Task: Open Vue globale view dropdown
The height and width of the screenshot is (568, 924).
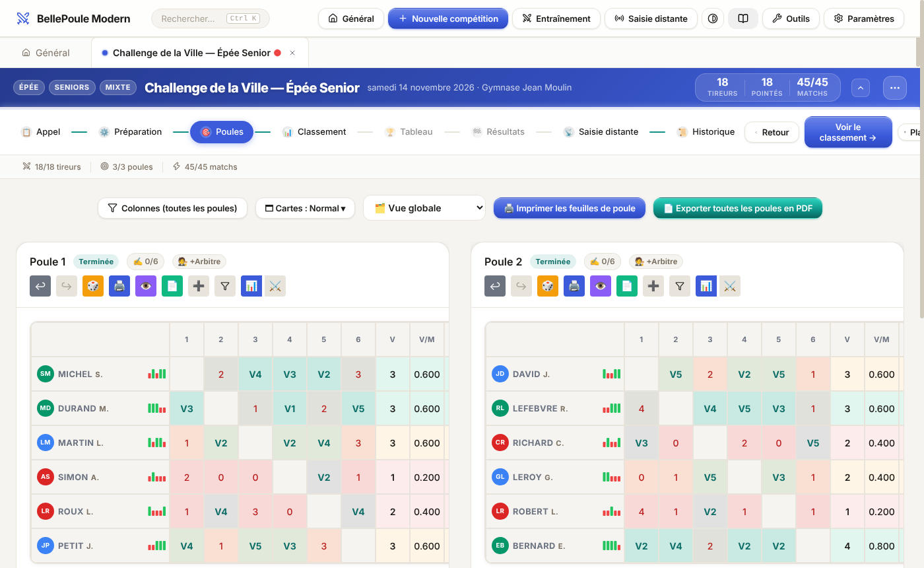Action: click(424, 208)
